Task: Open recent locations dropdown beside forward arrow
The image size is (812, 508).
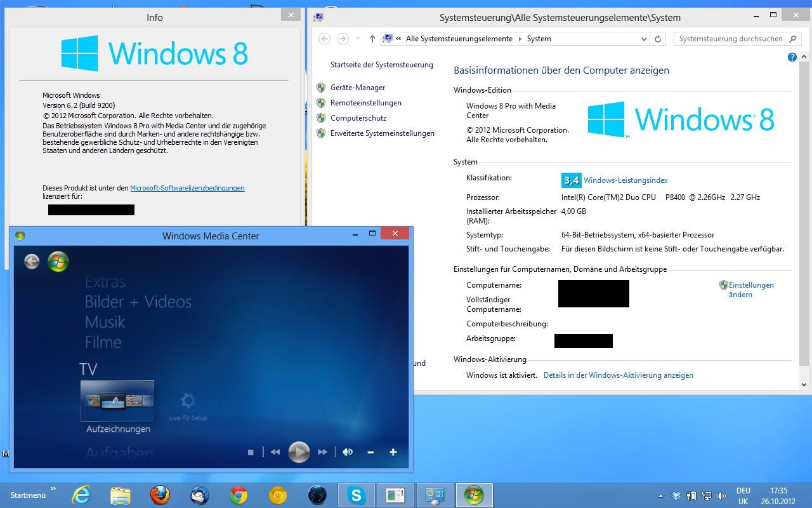Action: [358, 39]
